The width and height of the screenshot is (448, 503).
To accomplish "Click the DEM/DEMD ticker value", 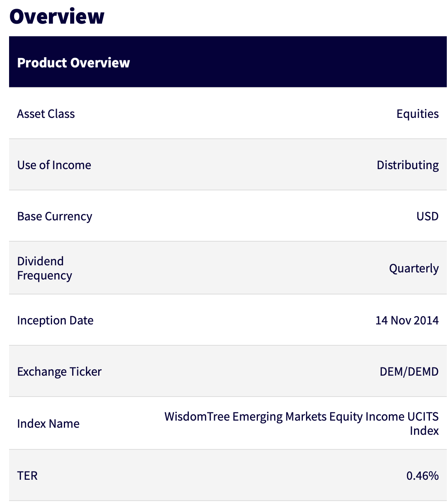I will tap(409, 372).
